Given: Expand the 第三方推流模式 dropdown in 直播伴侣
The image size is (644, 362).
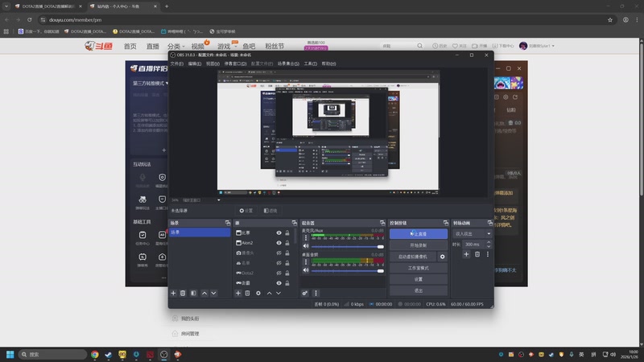Looking at the screenshot, I should [x=151, y=84].
